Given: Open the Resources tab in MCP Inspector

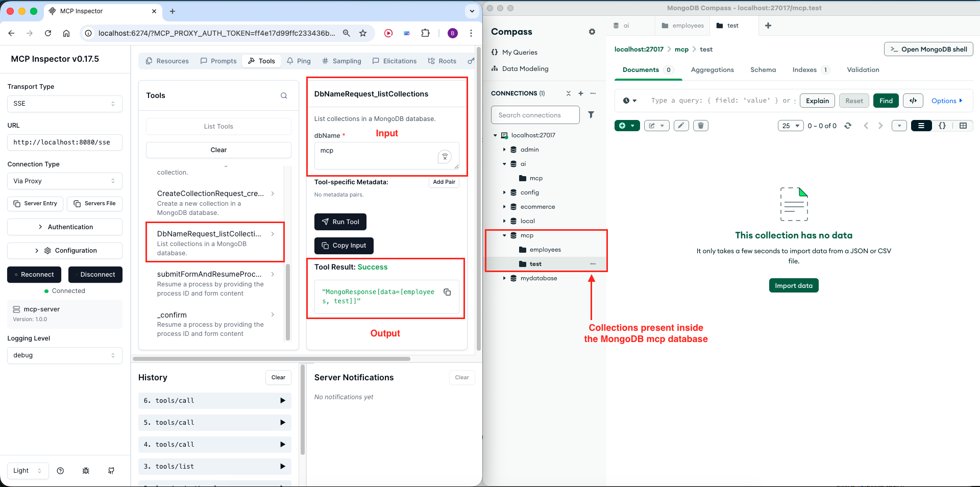Looking at the screenshot, I should coord(167,61).
